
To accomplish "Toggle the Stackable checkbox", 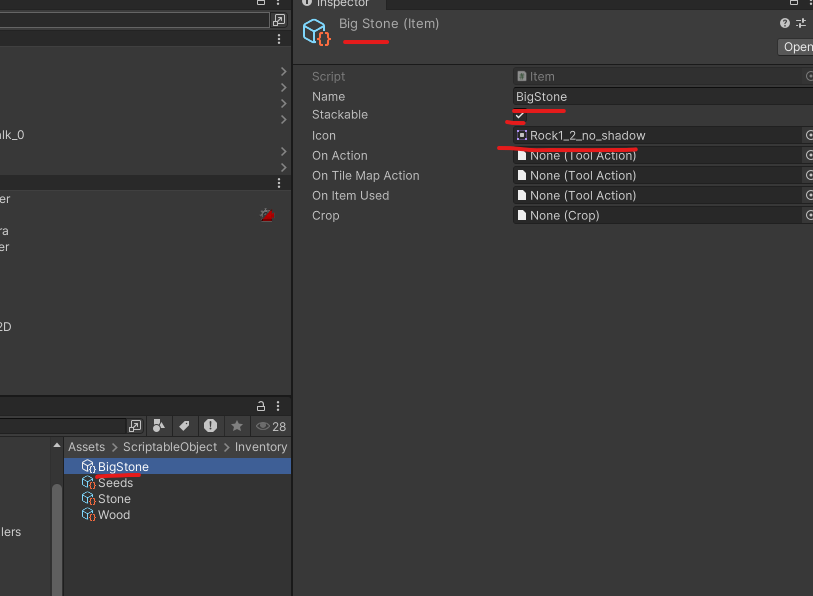I will click(520, 115).
